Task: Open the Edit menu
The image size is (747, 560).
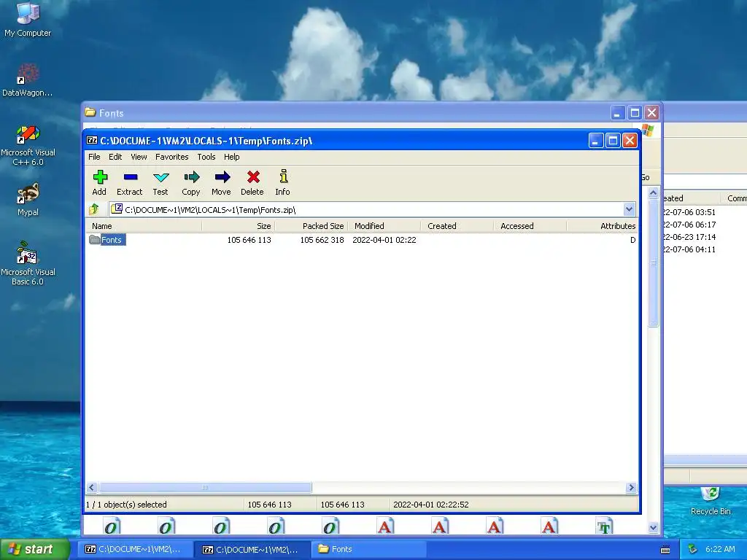Action: click(115, 157)
